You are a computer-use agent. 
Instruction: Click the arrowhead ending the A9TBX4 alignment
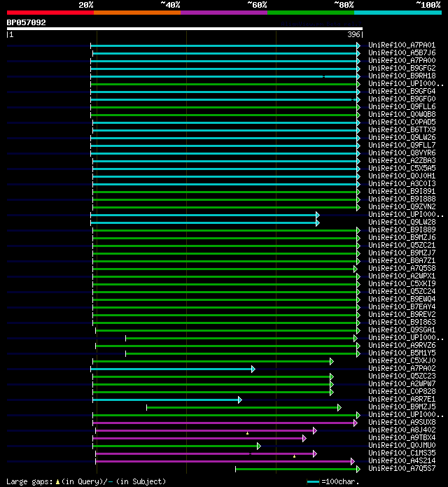coord(304,438)
